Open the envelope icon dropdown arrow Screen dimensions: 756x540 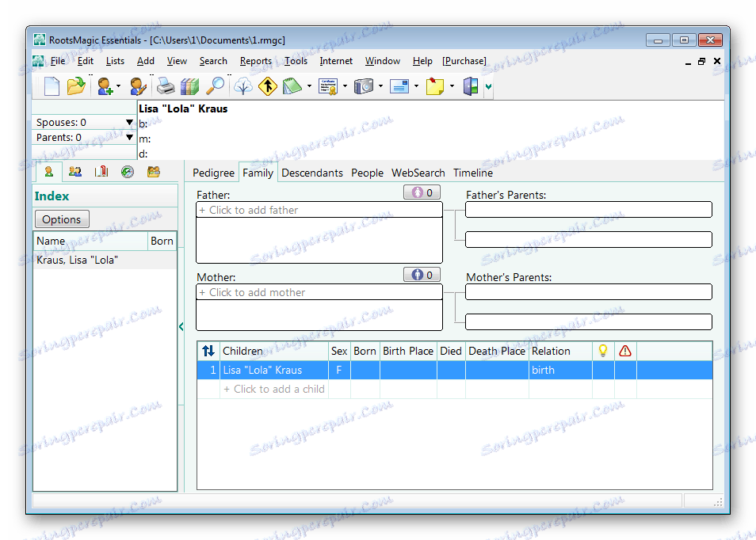coord(416,87)
